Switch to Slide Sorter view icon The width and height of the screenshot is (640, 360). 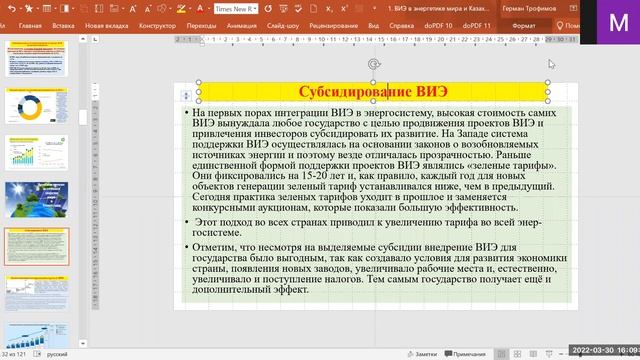517,354
